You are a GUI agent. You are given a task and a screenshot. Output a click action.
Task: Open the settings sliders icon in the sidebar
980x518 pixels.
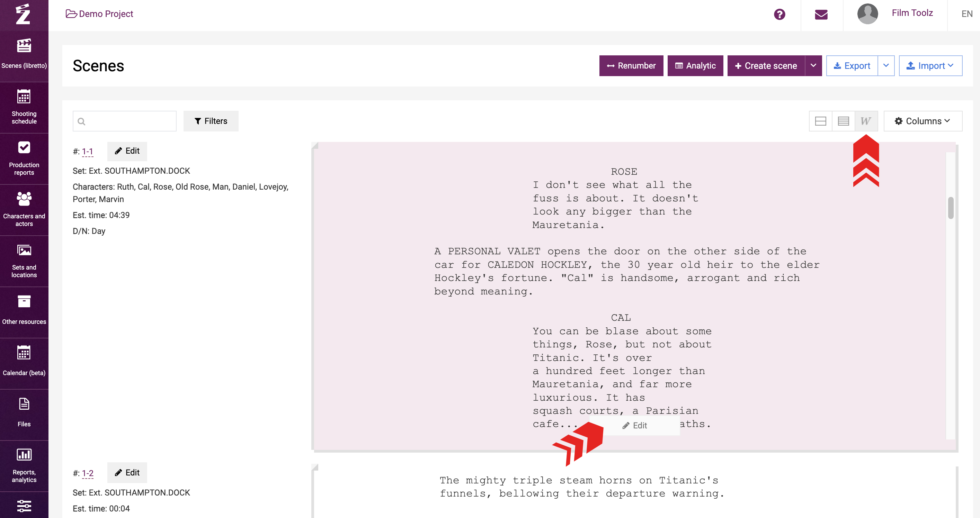tap(24, 506)
